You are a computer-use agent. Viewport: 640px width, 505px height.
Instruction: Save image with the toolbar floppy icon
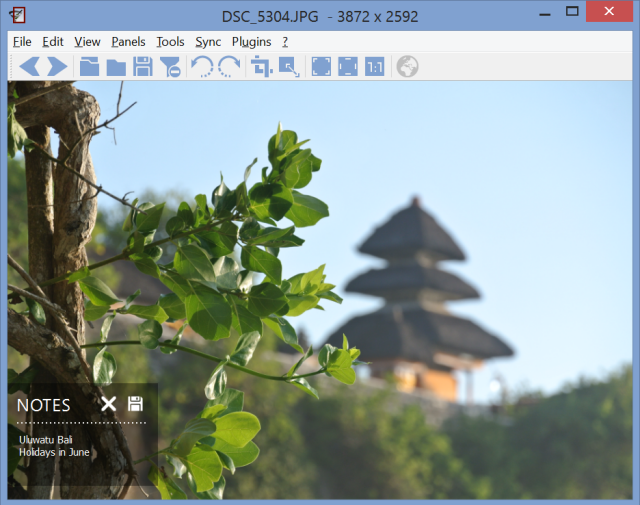143,66
